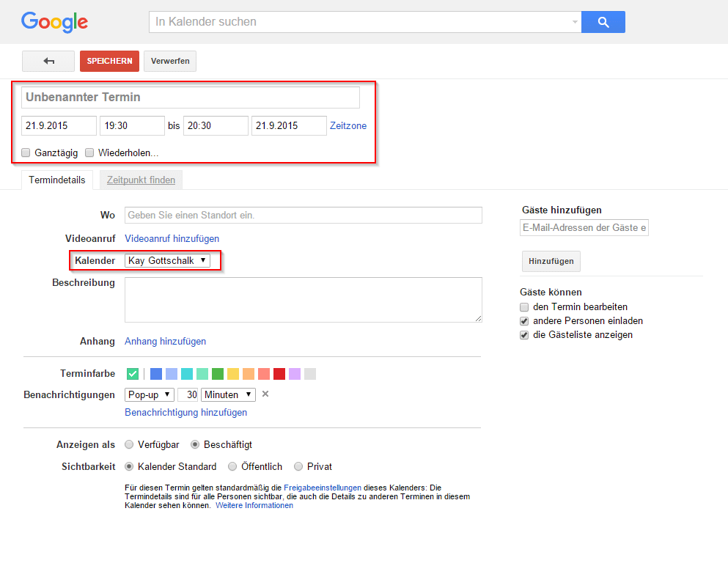This screenshot has height=566, width=728.
Task: Click the notification minutes value field 30
Action: (x=188, y=394)
